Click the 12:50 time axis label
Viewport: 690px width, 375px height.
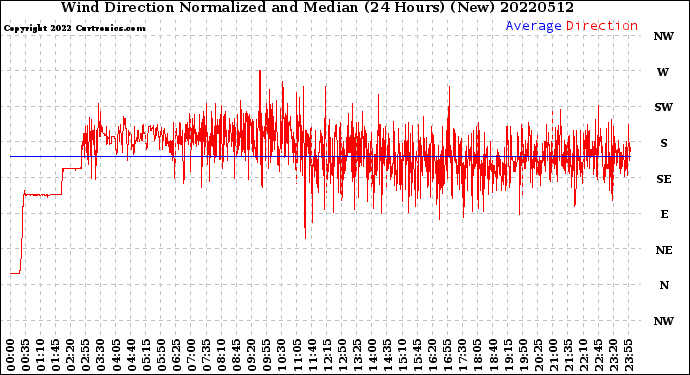tap(342, 355)
